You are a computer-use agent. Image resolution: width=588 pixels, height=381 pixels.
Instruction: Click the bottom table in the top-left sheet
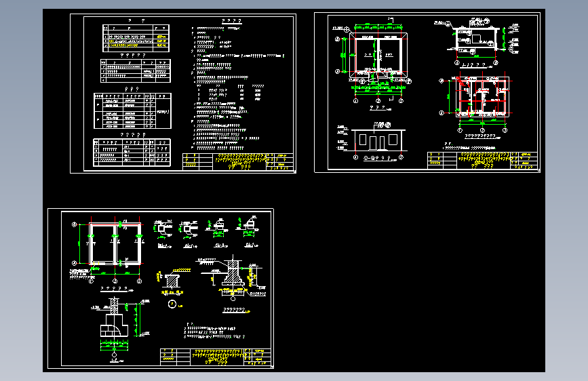click(132, 153)
